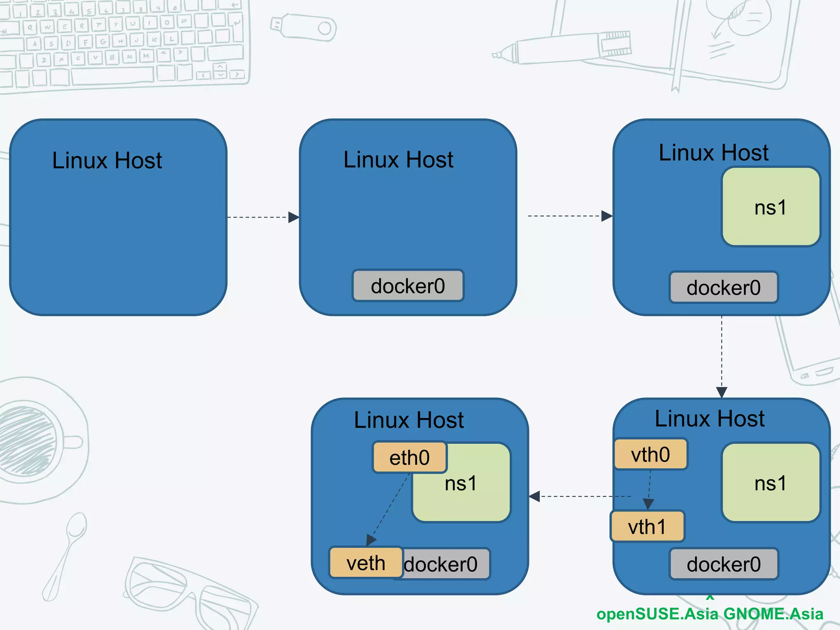Click Linux Host title above eth0 box

[409, 420]
